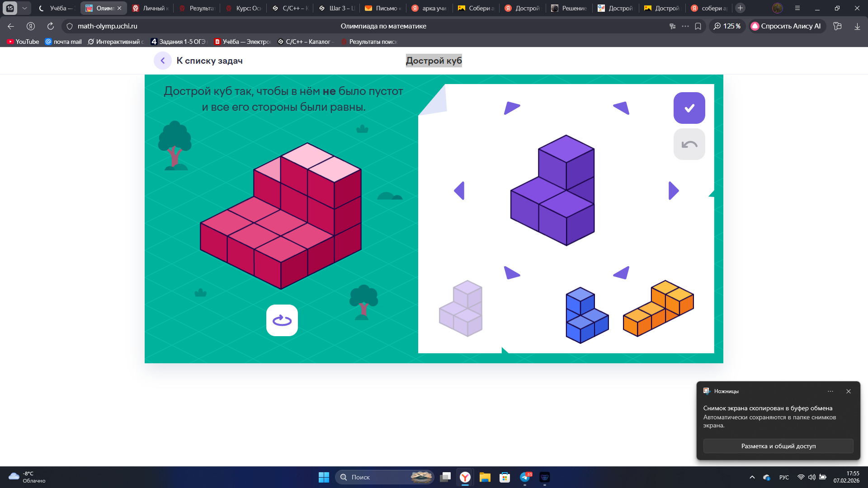Open the 125% zoom level control
Image resolution: width=868 pixels, height=488 pixels.
(x=727, y=26)
